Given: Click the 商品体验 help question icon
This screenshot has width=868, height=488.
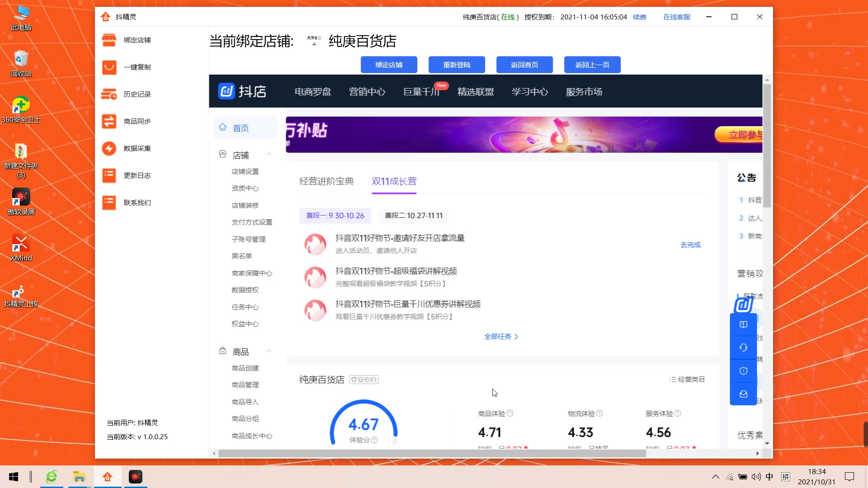Looking at the screenshot, I should coord(510,413).
